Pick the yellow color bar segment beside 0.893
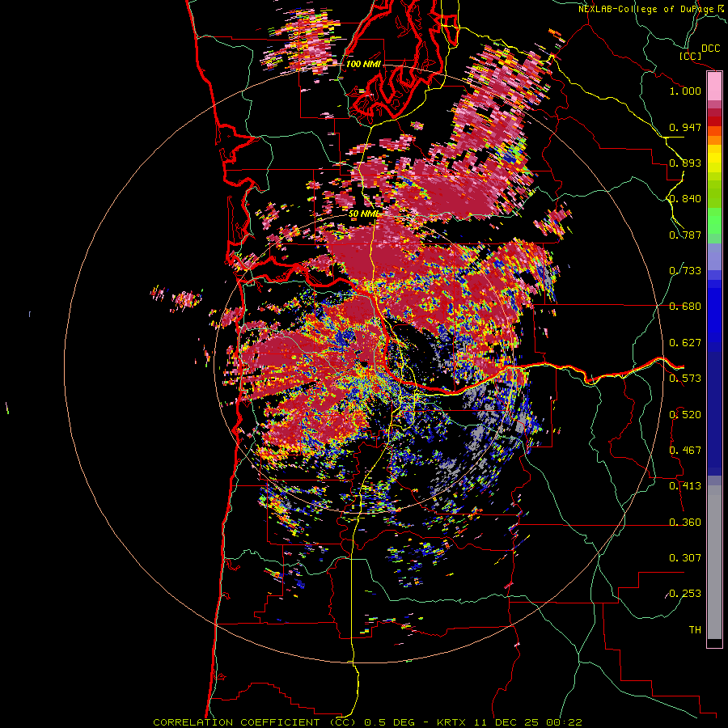 [x=714, y=162]
